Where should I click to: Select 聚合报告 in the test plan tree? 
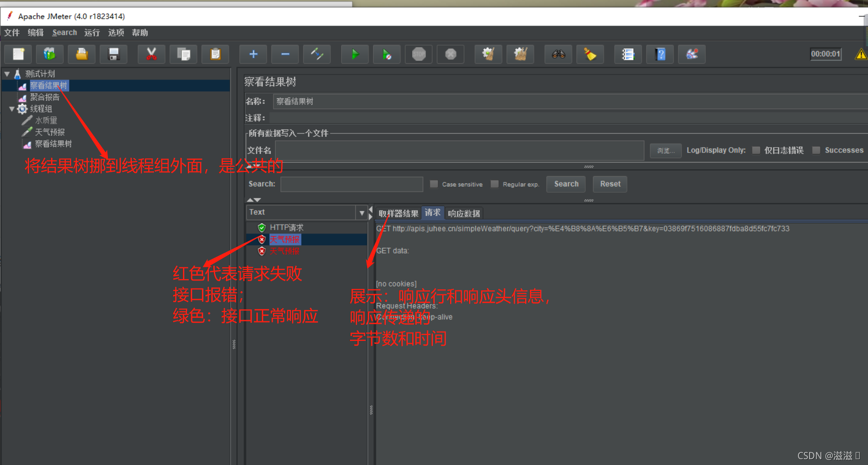click(x=45, y=97)
